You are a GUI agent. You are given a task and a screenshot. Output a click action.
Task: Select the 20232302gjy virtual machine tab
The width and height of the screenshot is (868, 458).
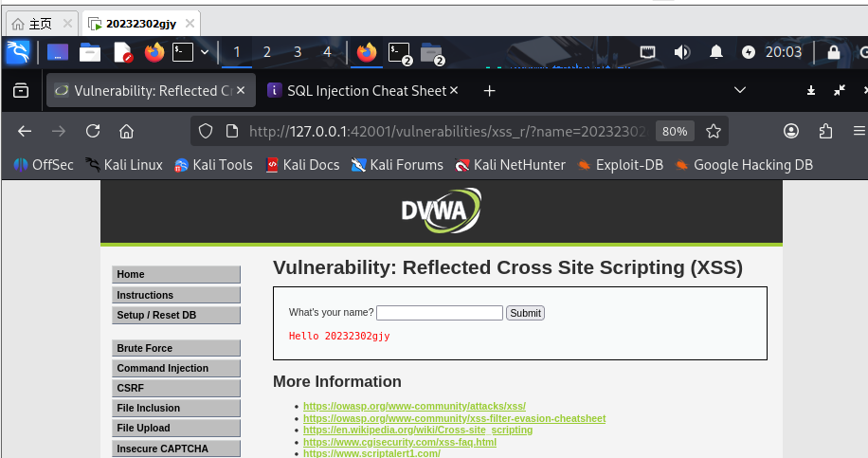coord(140,24)
